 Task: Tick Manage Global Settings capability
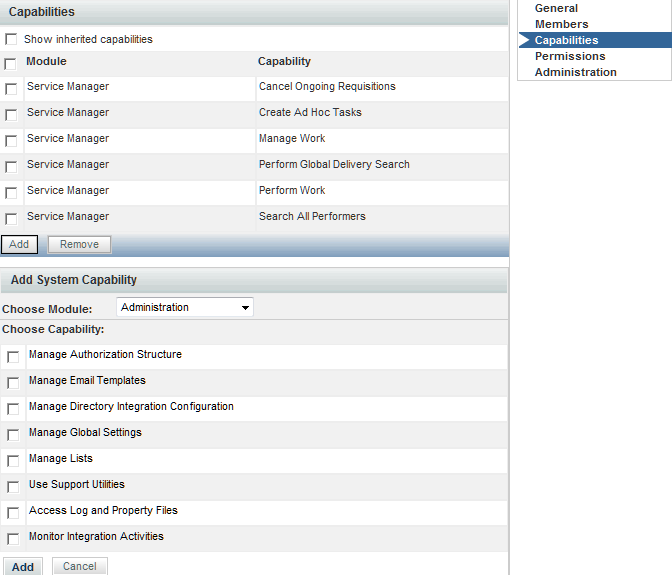[x=13, y=435]
